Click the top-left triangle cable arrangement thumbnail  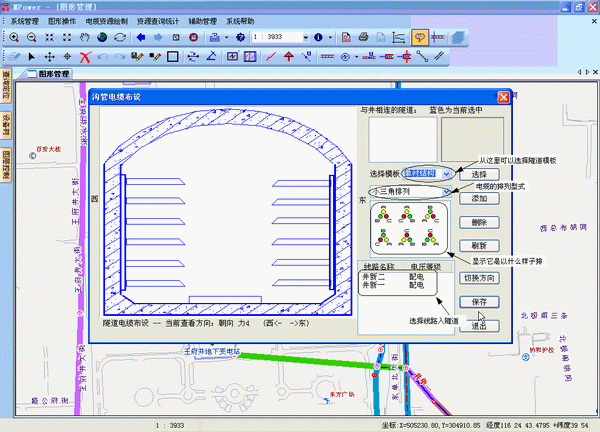383,215
